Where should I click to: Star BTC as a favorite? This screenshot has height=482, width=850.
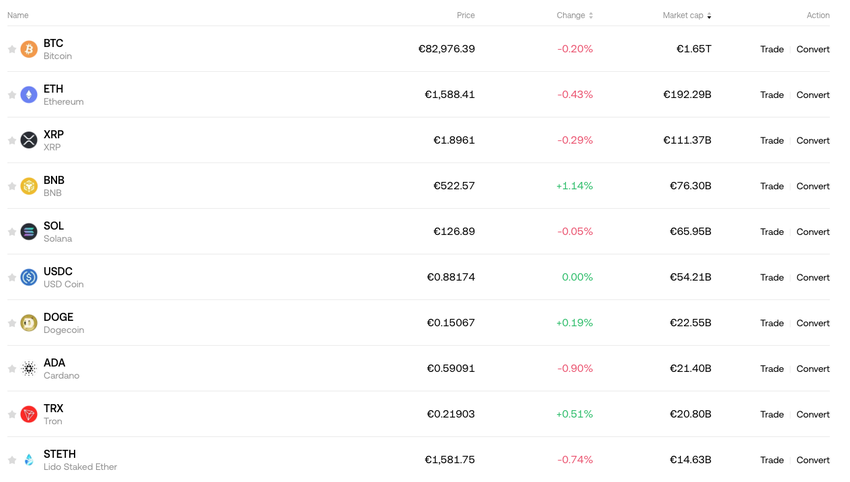click(12, 49)
